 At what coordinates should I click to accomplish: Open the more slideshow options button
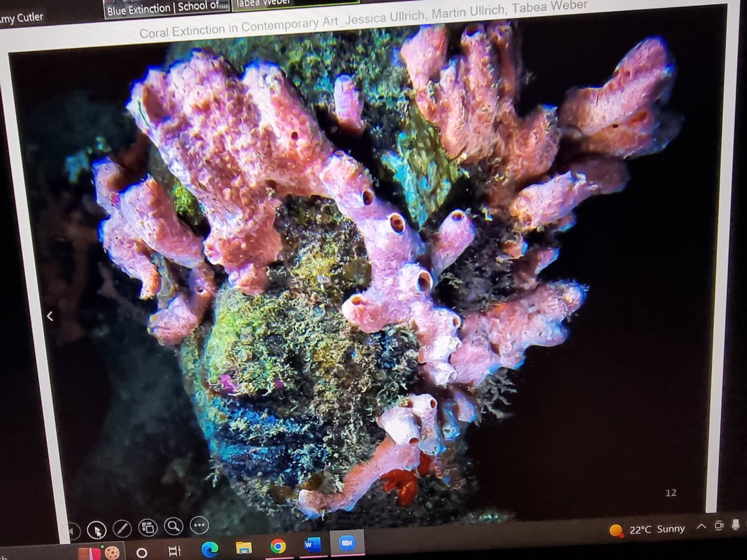[x=199, y=525]
